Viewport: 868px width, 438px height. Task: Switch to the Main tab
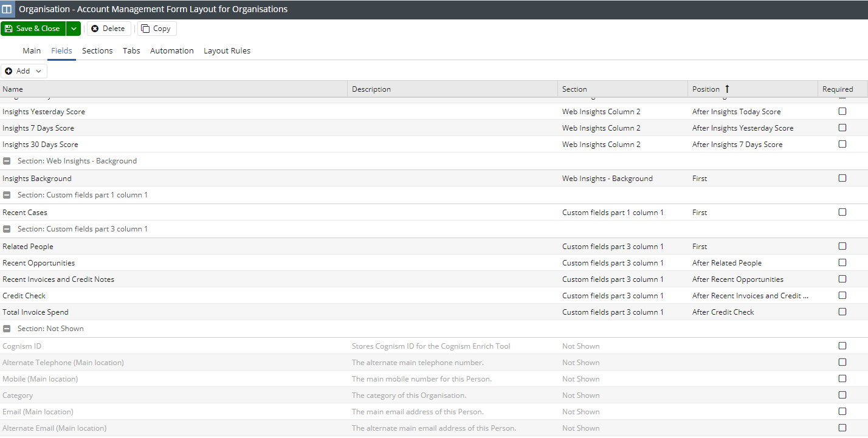pyautogui.click(x=31, y=50)
